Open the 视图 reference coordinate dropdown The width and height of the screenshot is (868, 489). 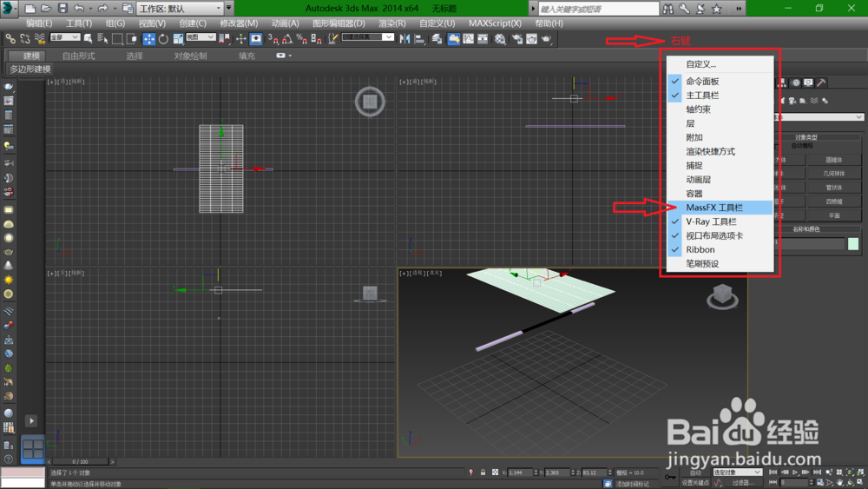coord(201,37)
